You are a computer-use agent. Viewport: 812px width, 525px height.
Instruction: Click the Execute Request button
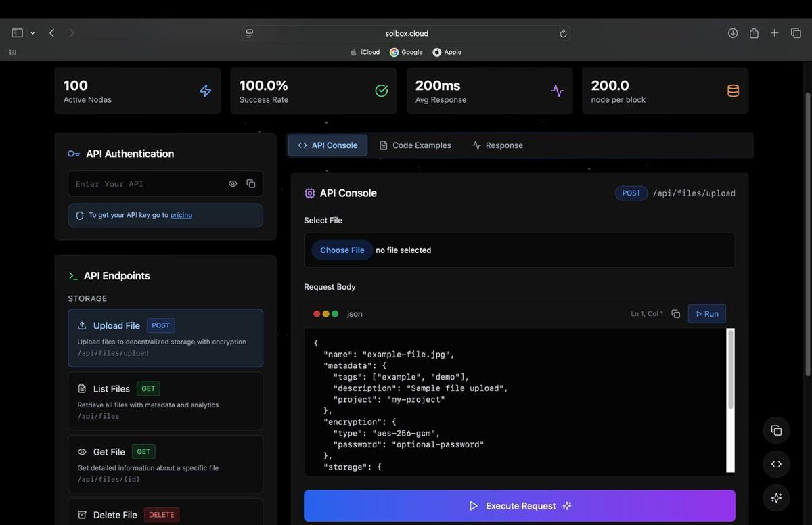click(x=520, y=506)
